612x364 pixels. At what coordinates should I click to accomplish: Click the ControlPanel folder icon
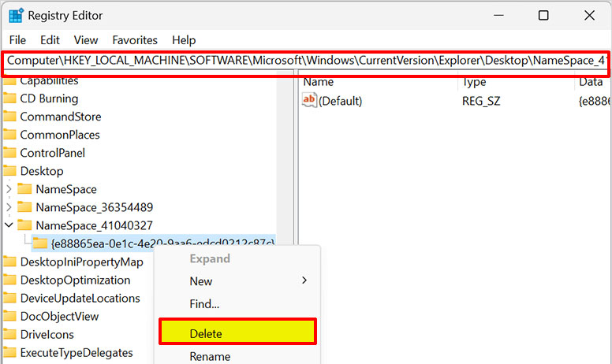pos(9,152)
